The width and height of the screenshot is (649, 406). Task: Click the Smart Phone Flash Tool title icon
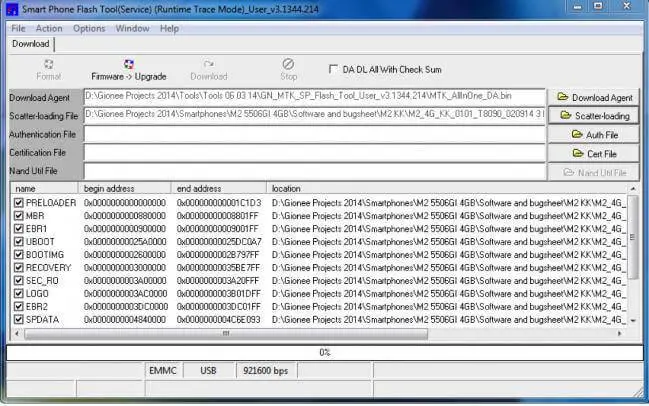click(x=12, y=9)
